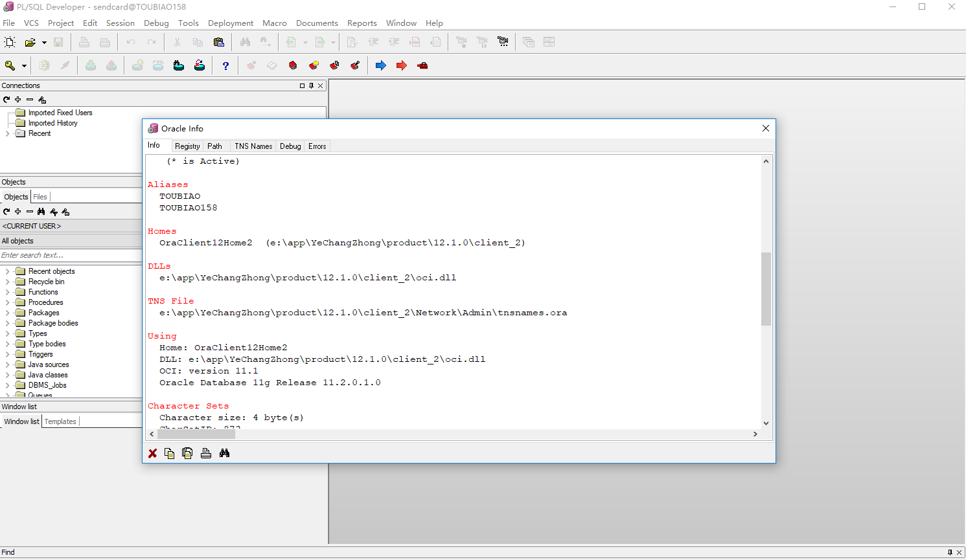Screen dimensions: 966x560
Task: Click the red toolbox icon in toolbar
Action: [422, 65]
